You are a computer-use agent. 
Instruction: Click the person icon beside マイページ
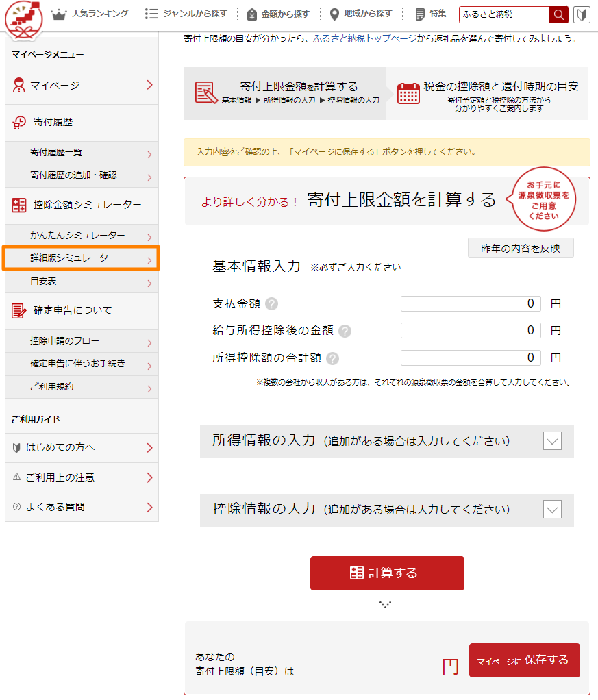[18, 85]
